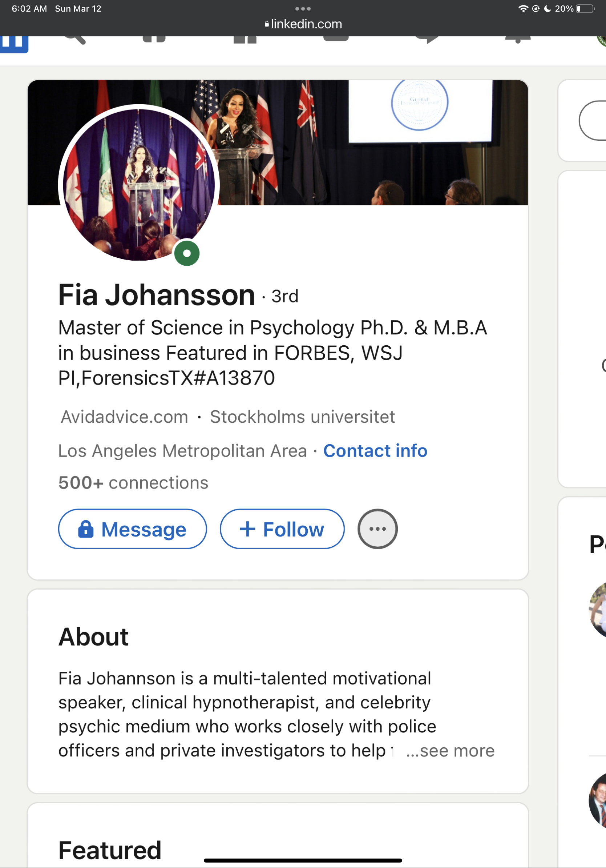Send a Message to Fia Johansson

point(133,529)
